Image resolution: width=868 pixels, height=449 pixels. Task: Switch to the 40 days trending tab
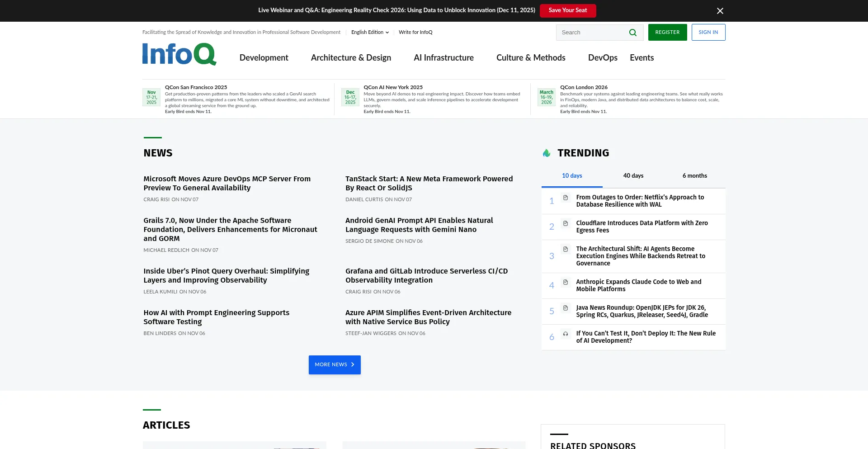point(633,176)
